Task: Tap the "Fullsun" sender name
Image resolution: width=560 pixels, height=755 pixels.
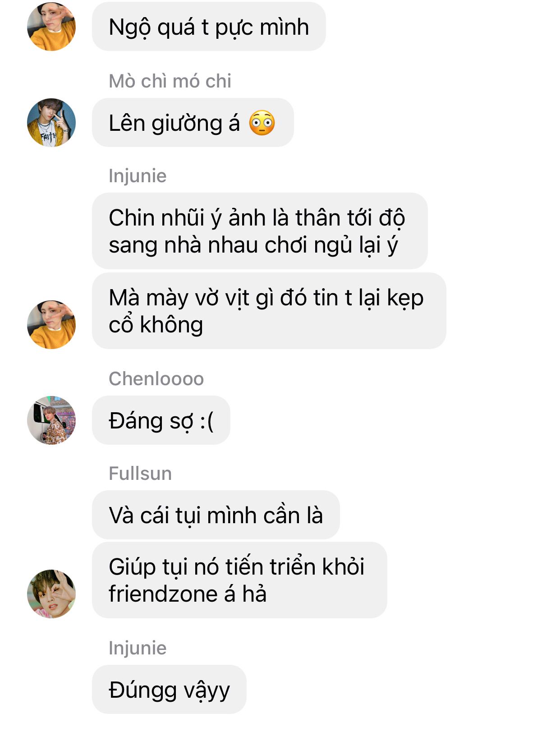Action: (140, 474)
